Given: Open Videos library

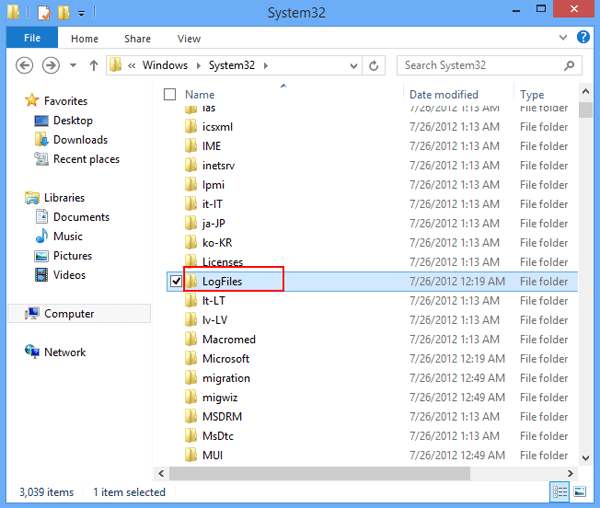Looking at the screenshot, I should click(x=69, y=275).
